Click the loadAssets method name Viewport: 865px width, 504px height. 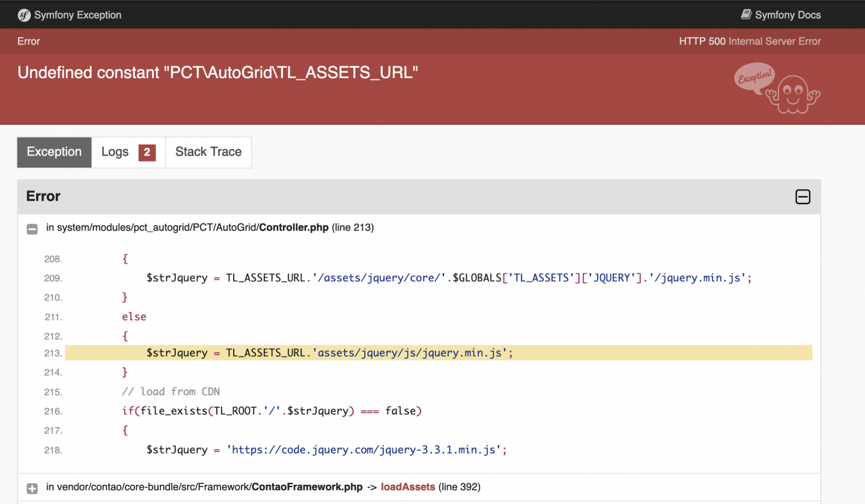pos(408,487)
